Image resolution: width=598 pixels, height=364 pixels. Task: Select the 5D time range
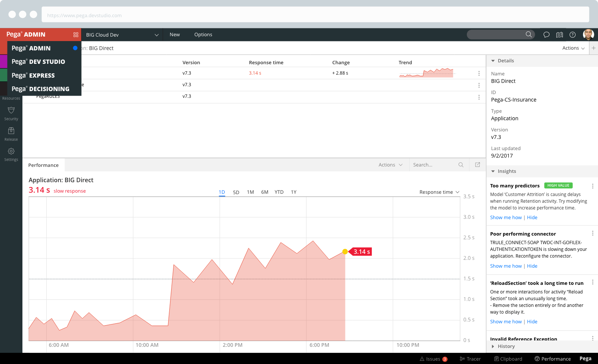point(236,192)
